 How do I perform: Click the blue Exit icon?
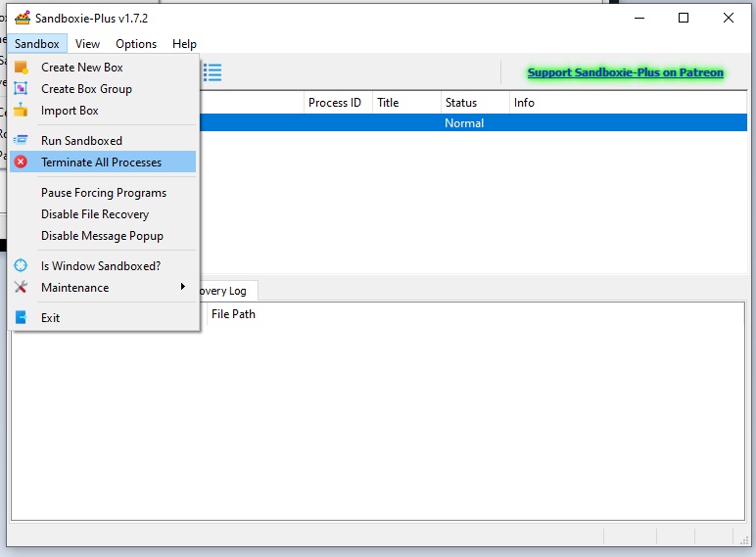[21, 317]
